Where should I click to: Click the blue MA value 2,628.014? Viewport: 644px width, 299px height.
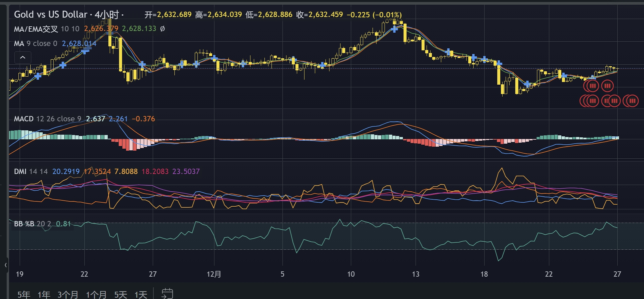[79, 43]
